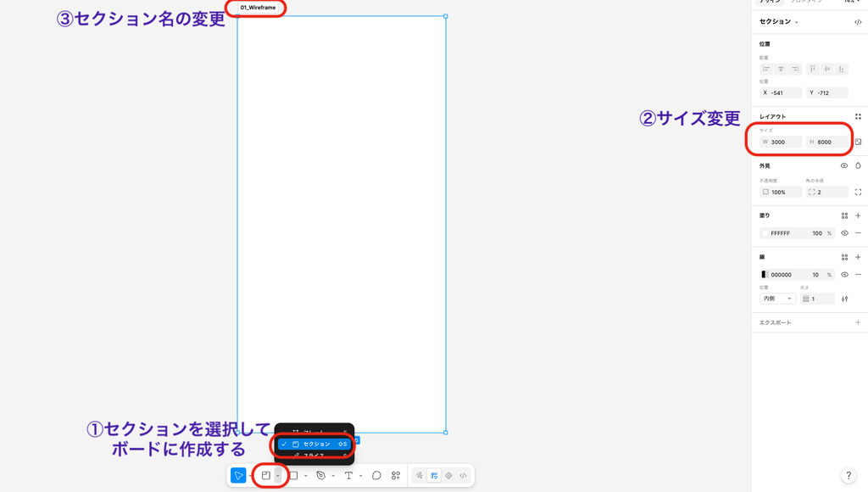
Task: Align selection to the bottom
Action: click(842, 69)
